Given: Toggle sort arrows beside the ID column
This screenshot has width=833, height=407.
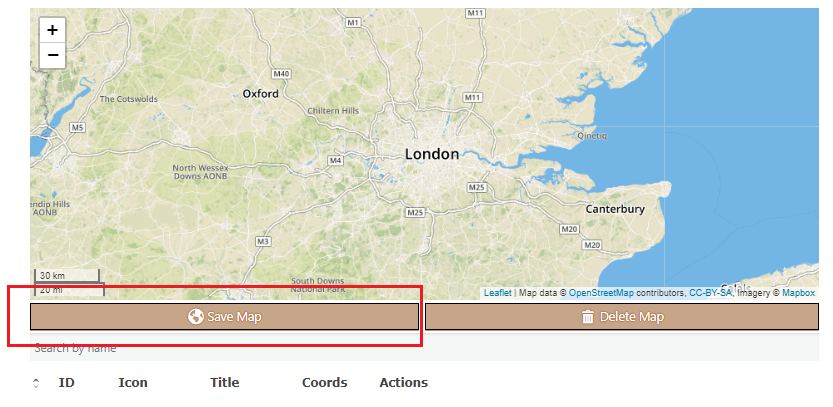Looking at the screenshot, I should click(x=37, y=383).
